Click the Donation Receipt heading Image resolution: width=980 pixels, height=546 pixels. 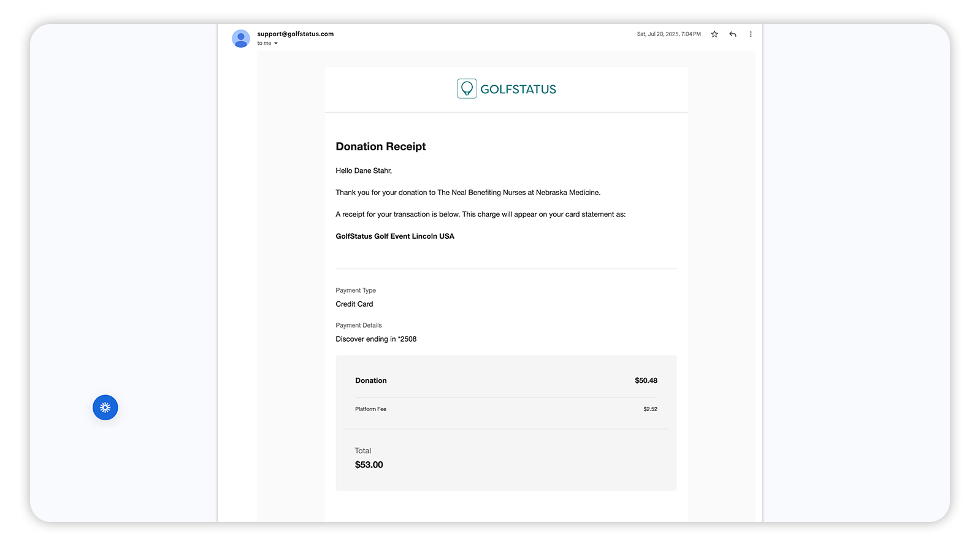click(x=381, y=147)
